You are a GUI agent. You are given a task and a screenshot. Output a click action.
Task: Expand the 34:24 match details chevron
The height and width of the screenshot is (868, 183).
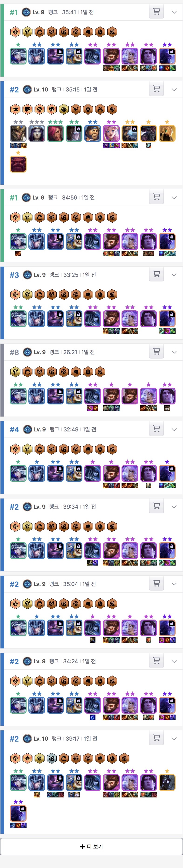[174, 661]
